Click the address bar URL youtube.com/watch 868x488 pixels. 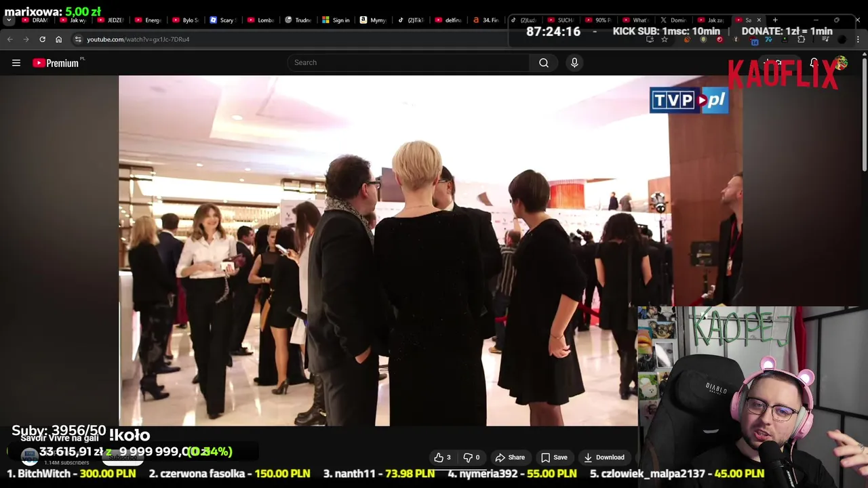pyautogui.click(x=138, y=39)
